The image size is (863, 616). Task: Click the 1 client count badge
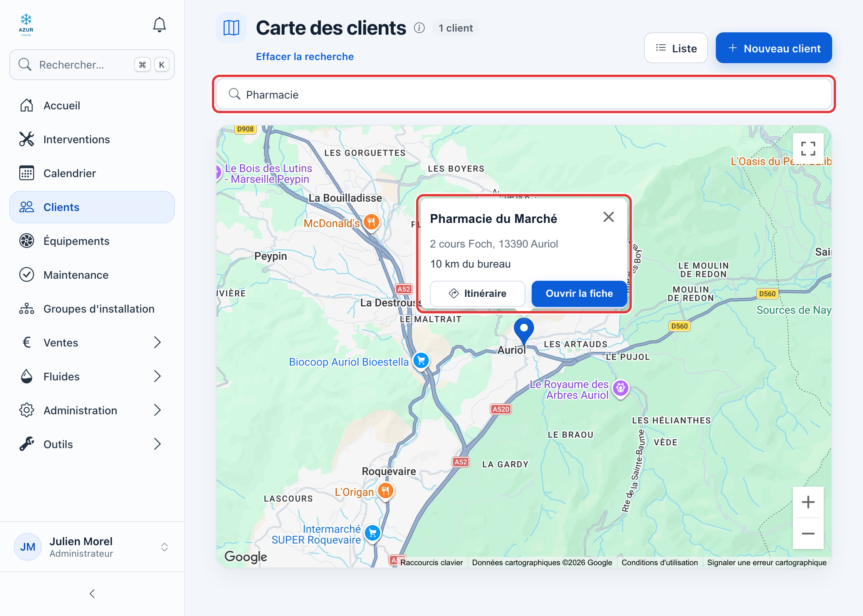[x=455, y=28]
